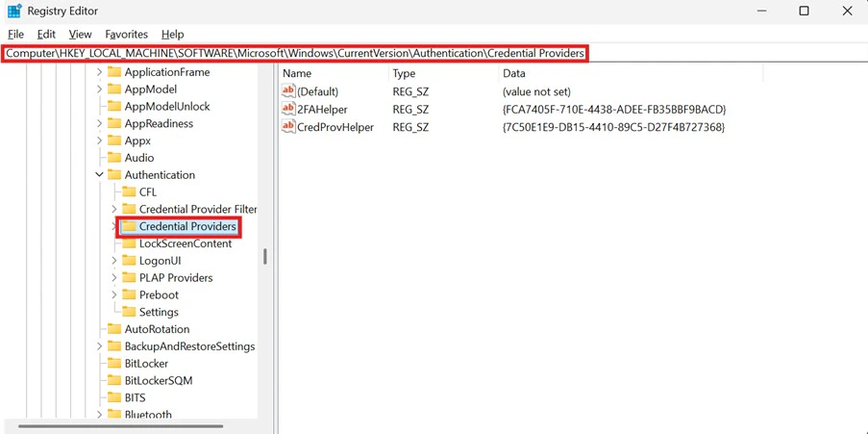Image resolution: width=868 pixels, height=434 pixels.
Task: Select the CredProvHelper value name
Action: [335, 127]
